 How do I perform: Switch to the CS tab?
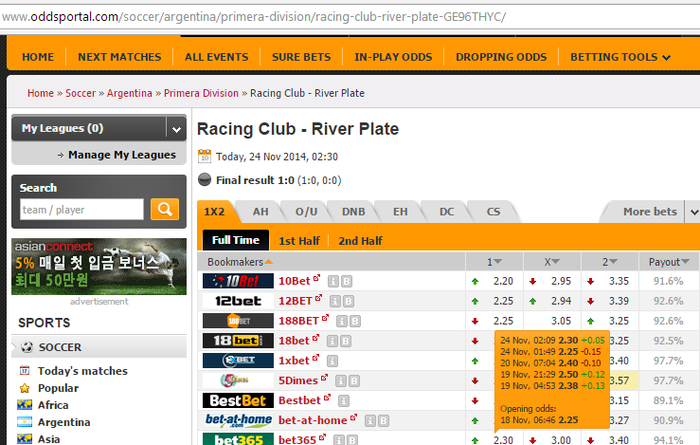point(493,212)
